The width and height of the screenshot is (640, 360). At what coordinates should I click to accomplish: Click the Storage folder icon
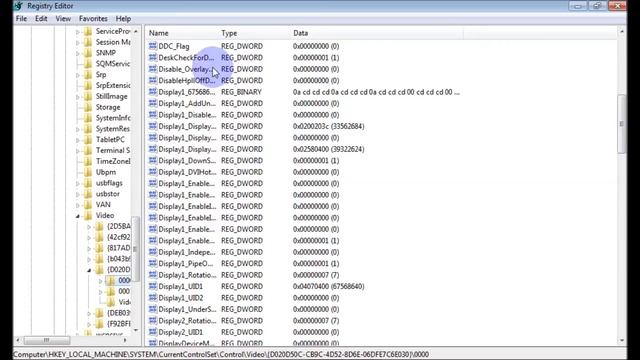pos(88,107)
